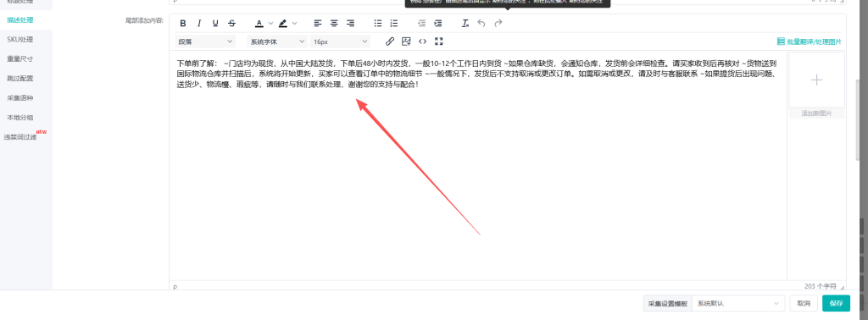Open the source code view
This screenshot has height=320, width=868.
422,41
